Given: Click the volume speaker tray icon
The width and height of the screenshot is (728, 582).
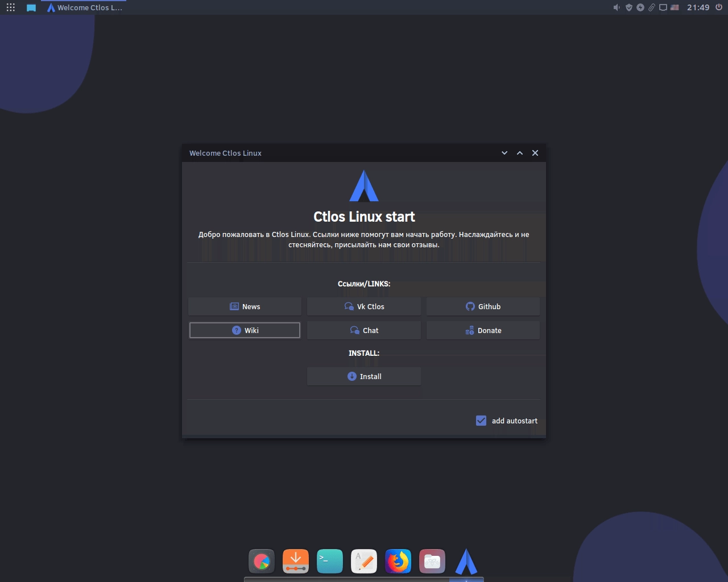Looking at the screenshot, I should (617, 7).
